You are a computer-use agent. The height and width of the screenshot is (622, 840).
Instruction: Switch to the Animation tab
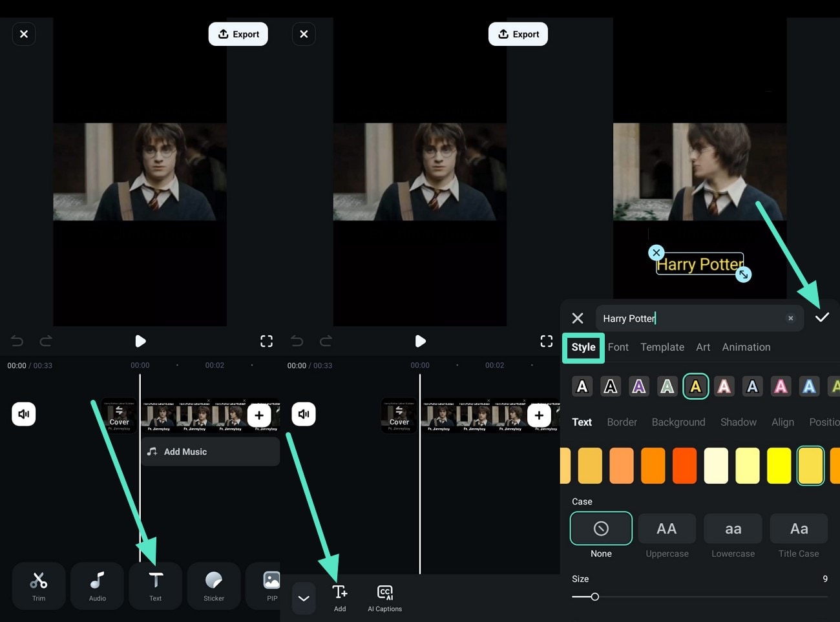[x=746, y=347]
